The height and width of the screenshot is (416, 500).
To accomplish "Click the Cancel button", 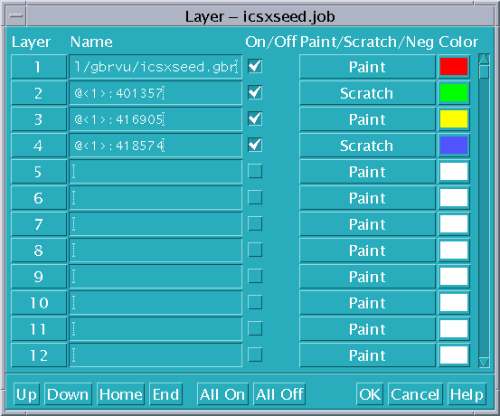I will 415,394.
